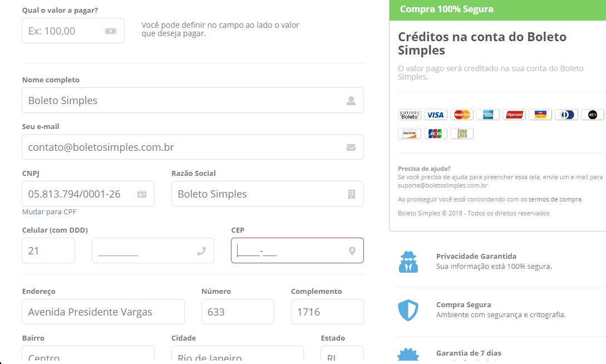The image size is (606, 364).
Task: Select the Sorocred card icon
Action: [462, 134]
